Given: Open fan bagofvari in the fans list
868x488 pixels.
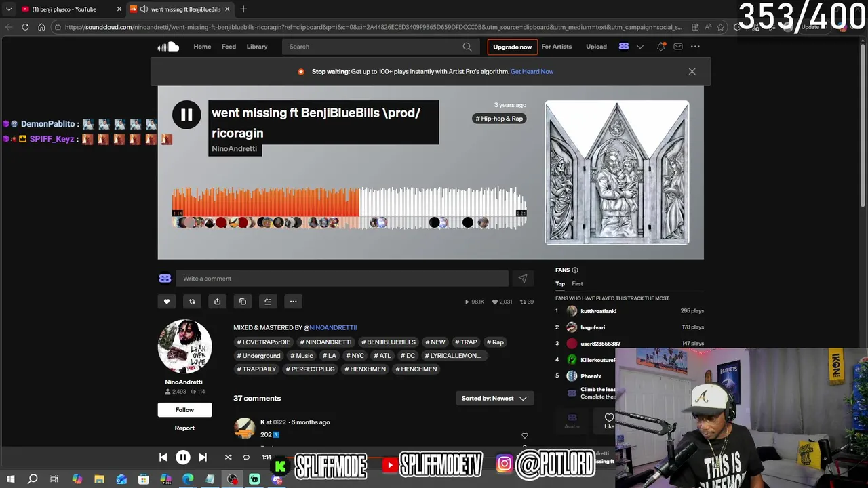Looking at the screenshot, I should (593, 327).
